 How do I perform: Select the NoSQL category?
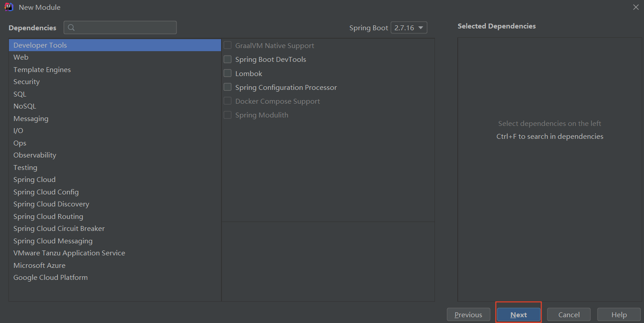[25, 106]
